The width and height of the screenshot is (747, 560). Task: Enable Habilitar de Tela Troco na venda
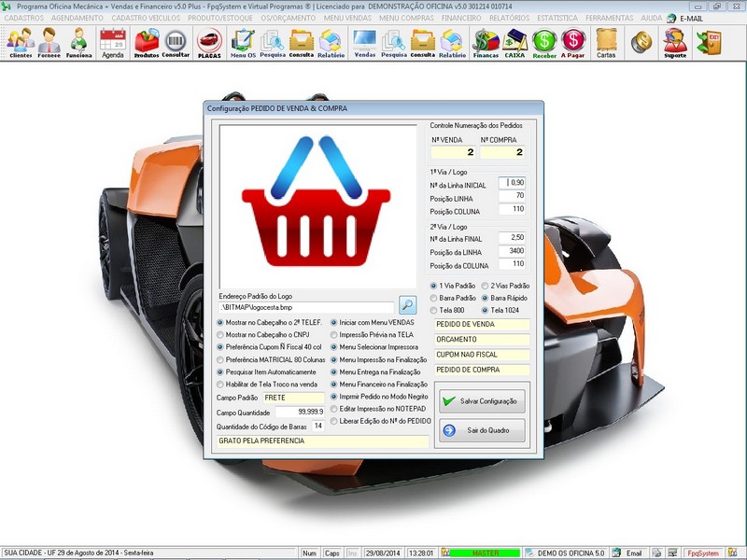tap(267, 385)
